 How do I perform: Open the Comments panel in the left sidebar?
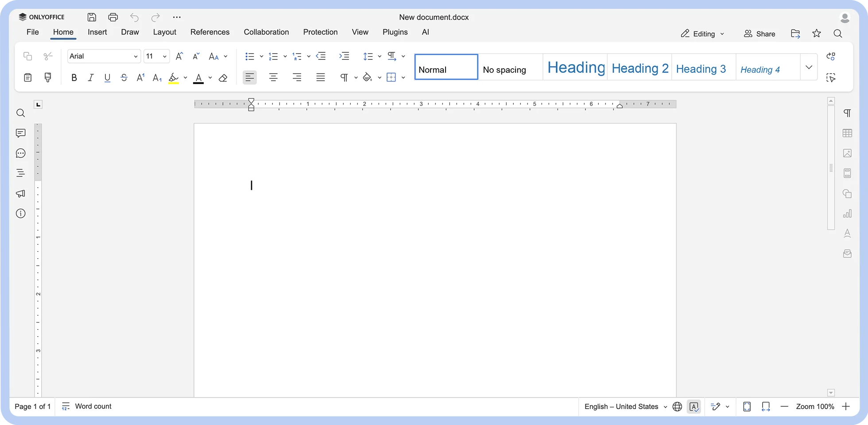(20, 133)
